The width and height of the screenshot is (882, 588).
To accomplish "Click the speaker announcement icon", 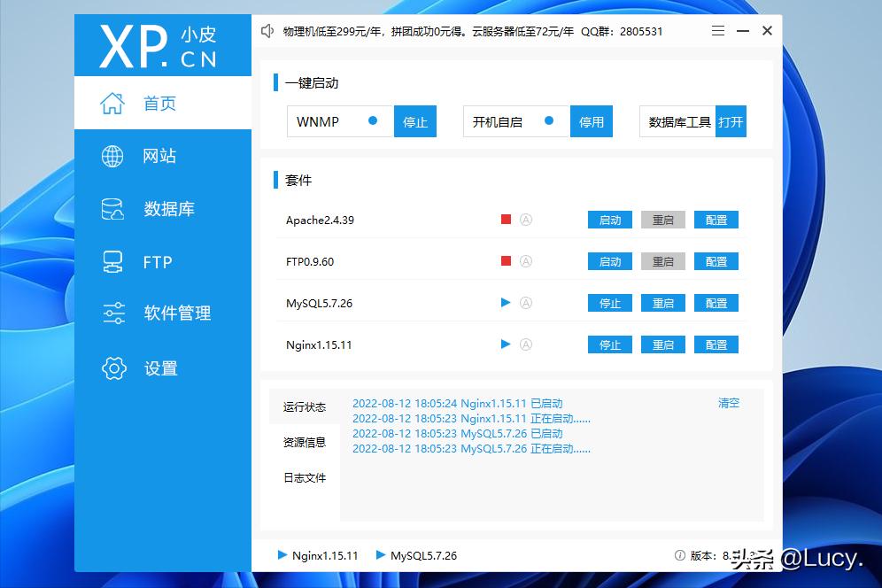I will [x=267, y=31].
